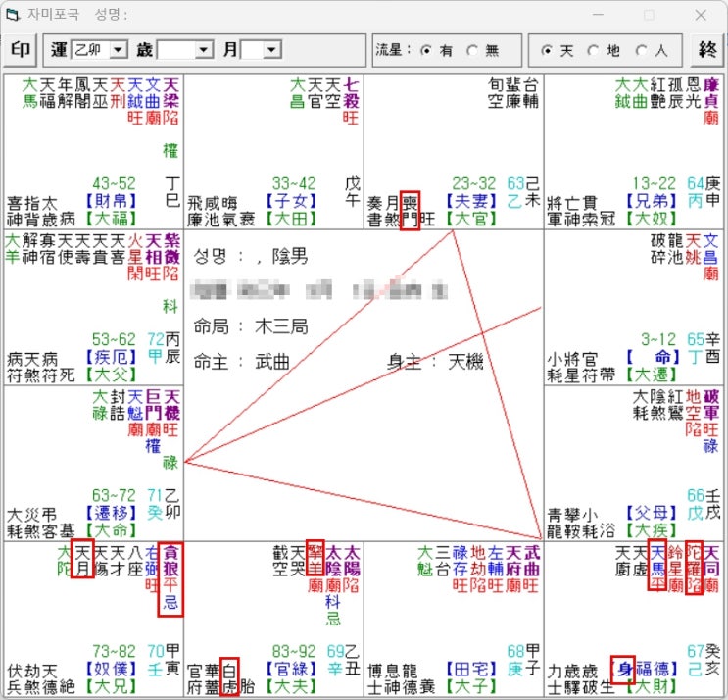728x700 pixels.
Task: Click the 命主 武曲 text
Action: (241, 362)
